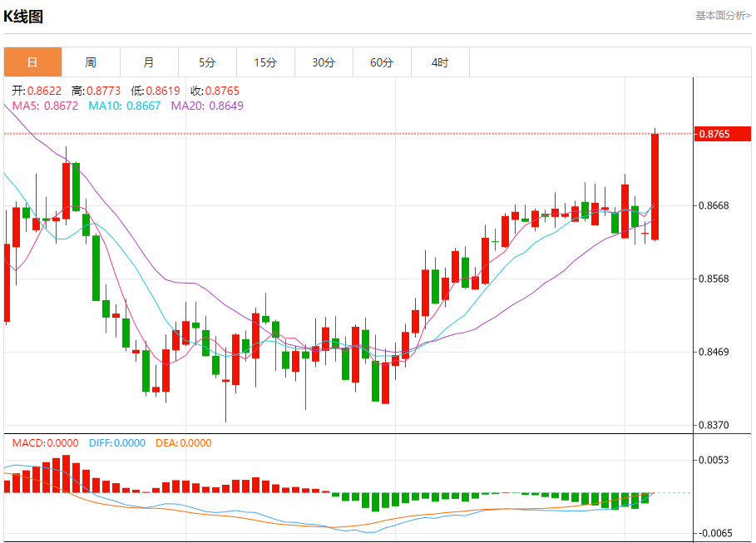Click the MA10: 0.8667 indicator label
This screenshot has height=543, width=756.
click(x=125, y=106)
